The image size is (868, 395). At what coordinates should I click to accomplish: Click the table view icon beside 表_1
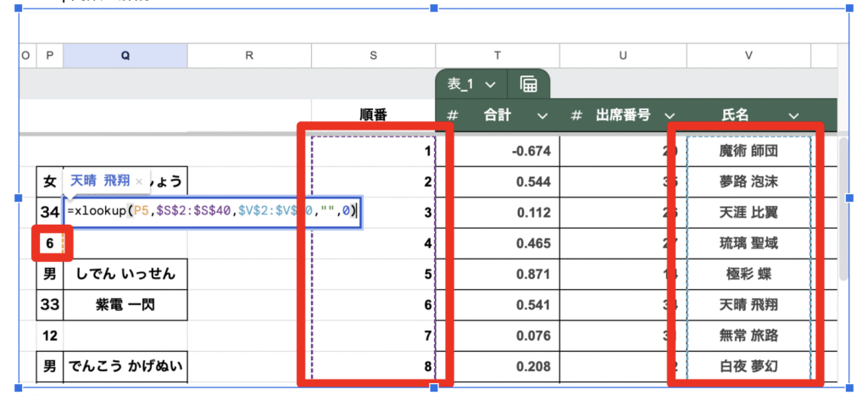coord(529,84)
